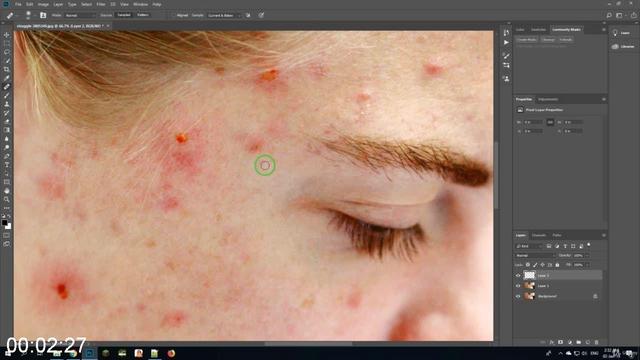Toggle layer filtering on/off switch
Viewport: 640px width, 360px height.
pyautogui.click(x=589, y=245)
